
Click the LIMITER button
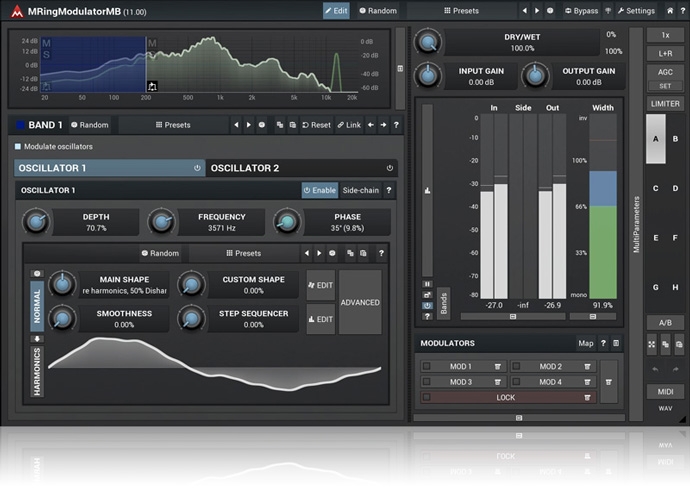tap(665, 104)
